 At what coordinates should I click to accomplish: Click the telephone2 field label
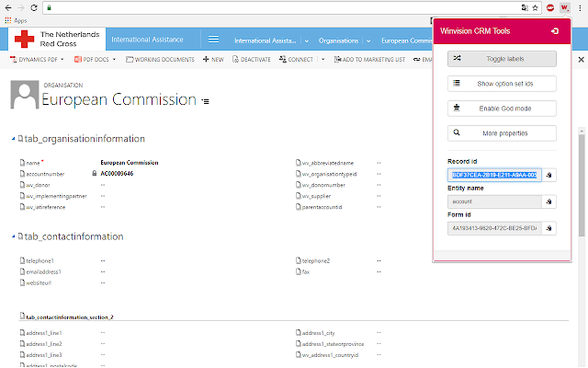316,261
